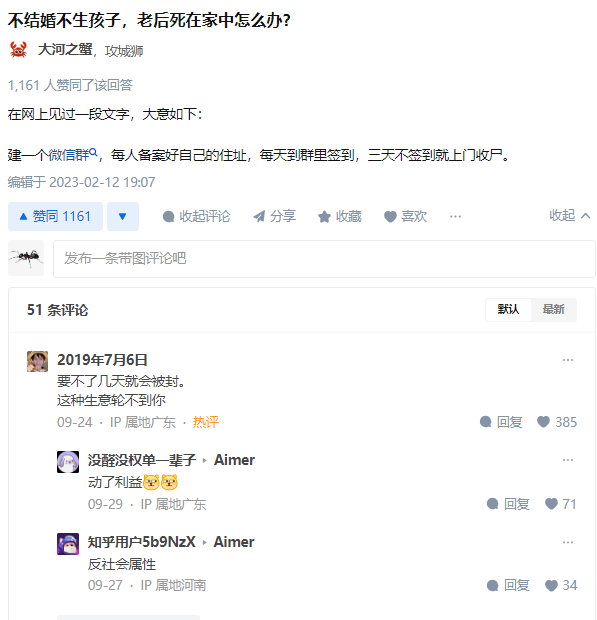This screenshot has height=620, width=597.
Task: Reply to 知乎用户5b9NzX's comment
Action: pos(508,585)
